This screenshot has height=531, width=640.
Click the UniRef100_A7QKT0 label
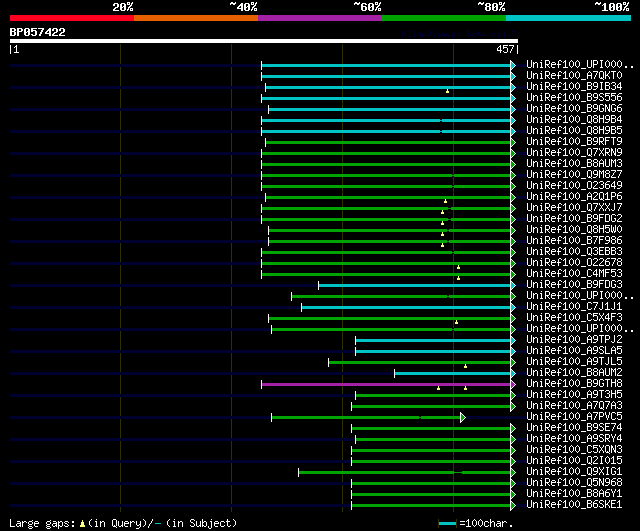(574, 76)
